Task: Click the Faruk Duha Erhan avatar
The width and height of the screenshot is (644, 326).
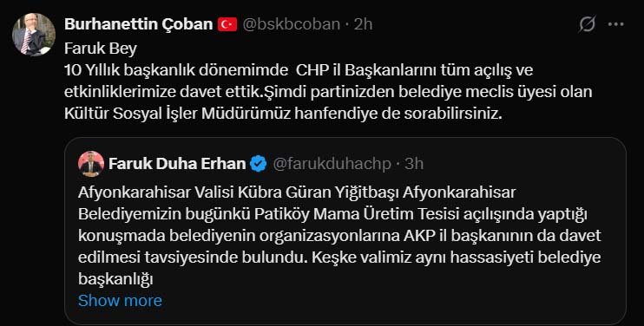Action: pyautogui.click(x=91, y=164)
